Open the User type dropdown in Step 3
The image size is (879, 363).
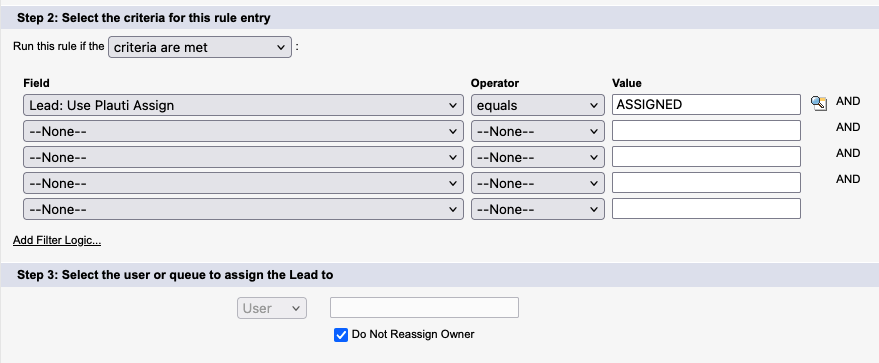point(272,308)
